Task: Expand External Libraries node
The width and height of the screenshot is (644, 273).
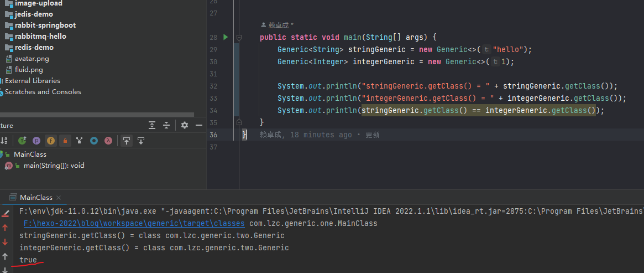Action: coord(33,81)
